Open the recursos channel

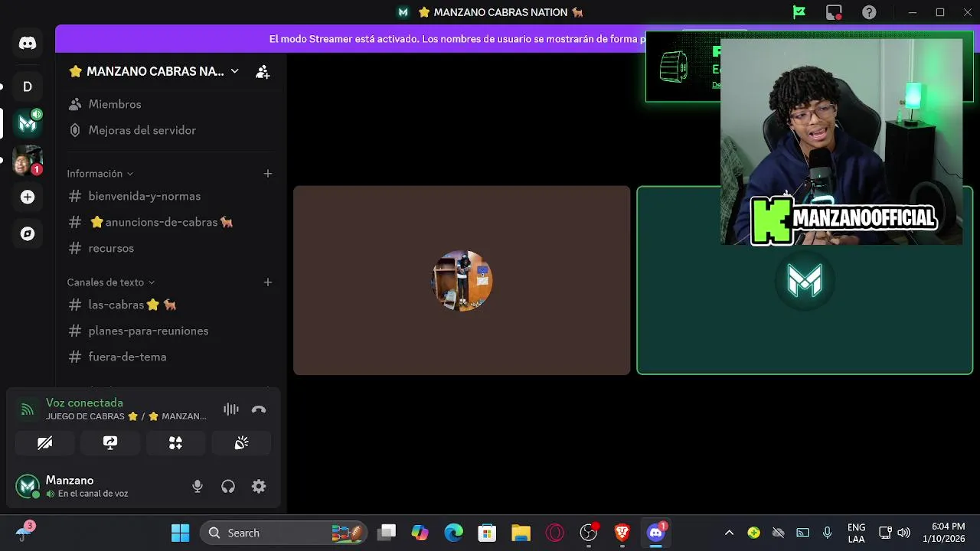point(170,248)
